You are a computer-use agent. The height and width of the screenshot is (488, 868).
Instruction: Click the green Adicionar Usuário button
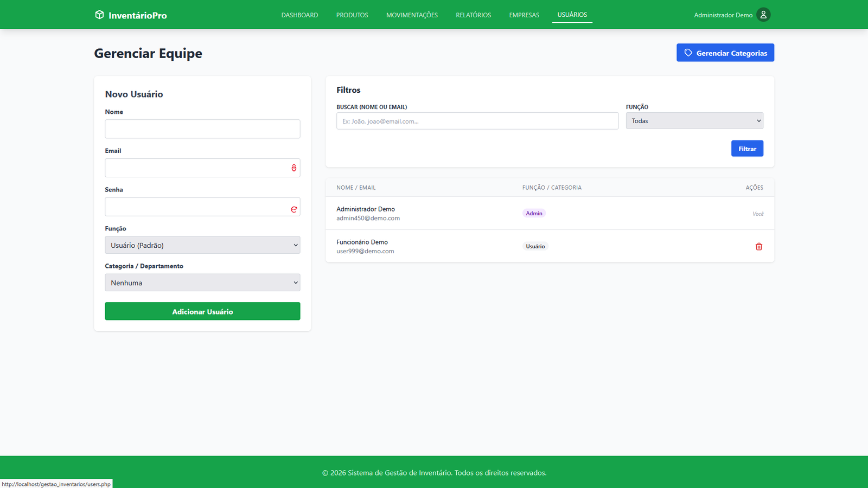pos(202,311)
